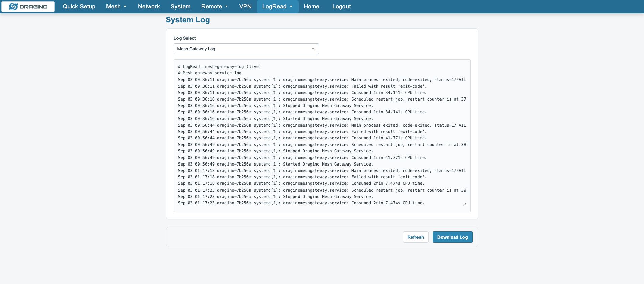The image size is (644, 284).
Task: Expand the Mesh menu
Action: (x=116, y=6)
